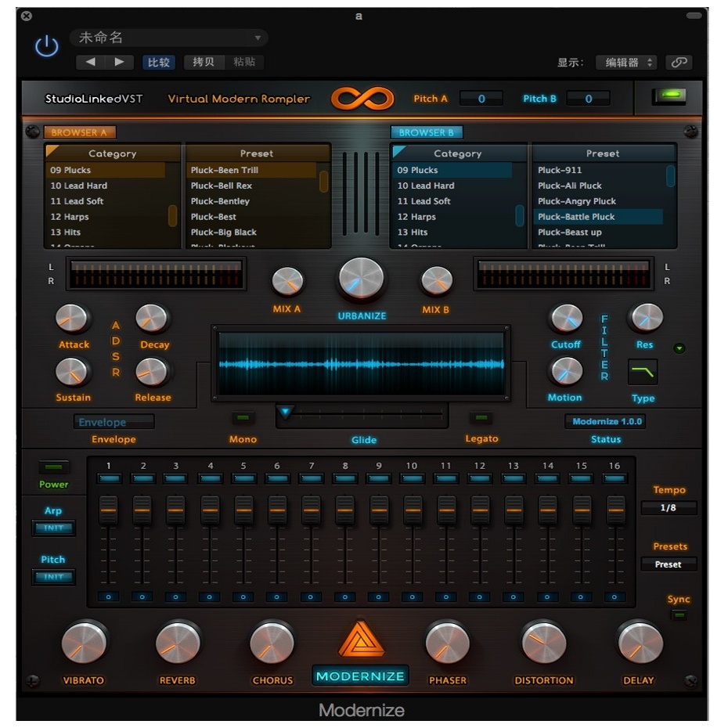Viewport: 728px width, 728px height.
Task: Click the PHASER knob
Action: click(448, 643)
